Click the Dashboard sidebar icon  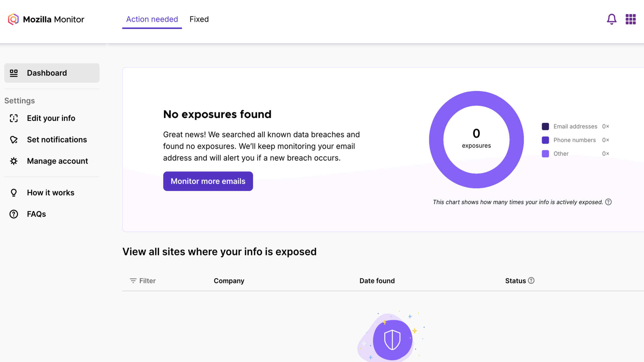tap(14, 73)
